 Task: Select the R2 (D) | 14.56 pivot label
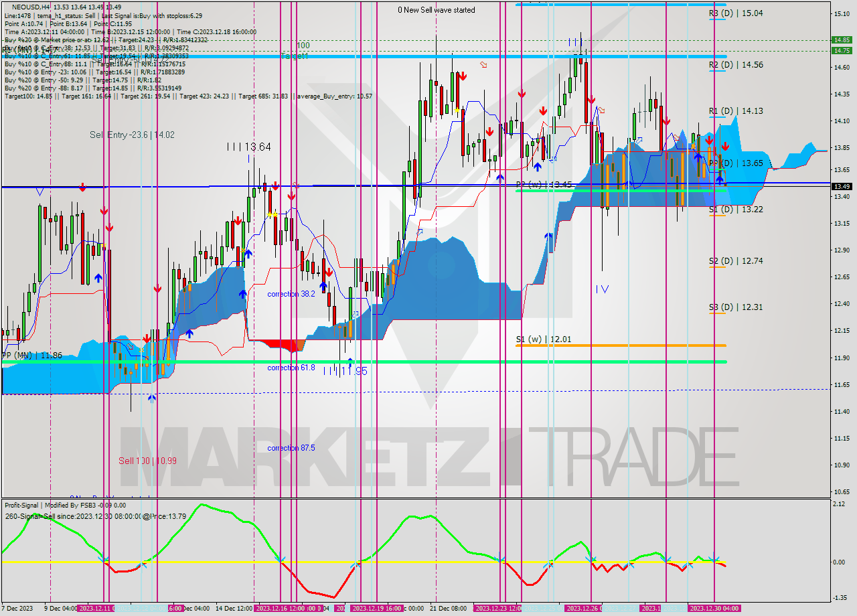[736, 65]
